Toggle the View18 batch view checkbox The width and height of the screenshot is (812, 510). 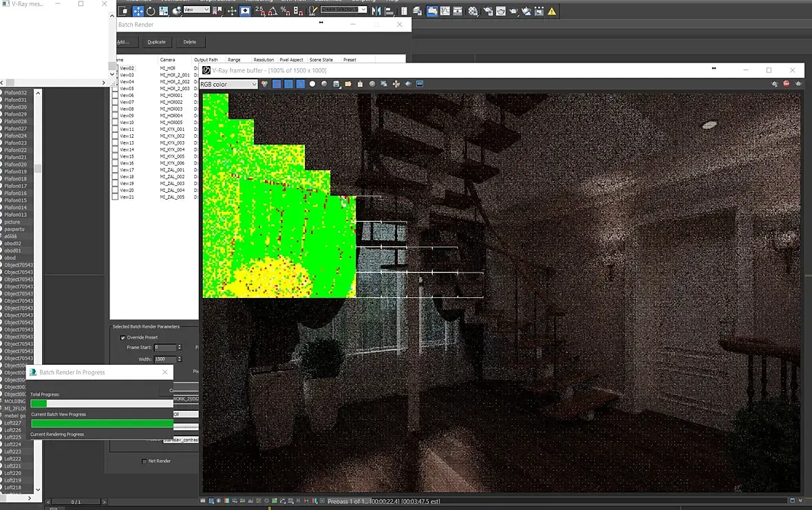coord(115,177)
